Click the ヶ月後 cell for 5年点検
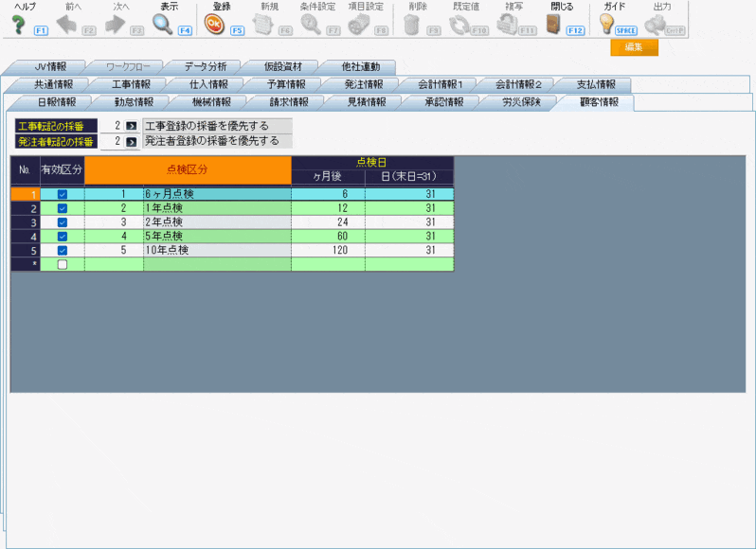Image resolution: width=756 pixels, height=549 pixels. (328, 236)
